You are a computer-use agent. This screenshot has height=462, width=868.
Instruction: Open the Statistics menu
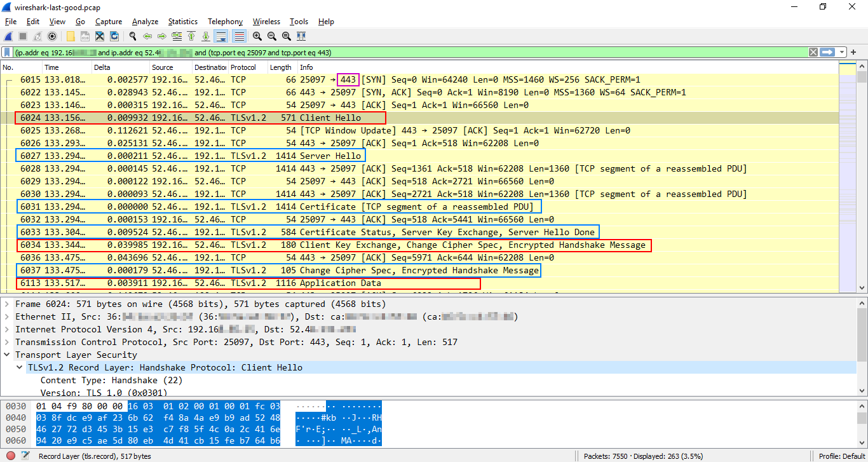pyautogui.click(x=182, y=22)
